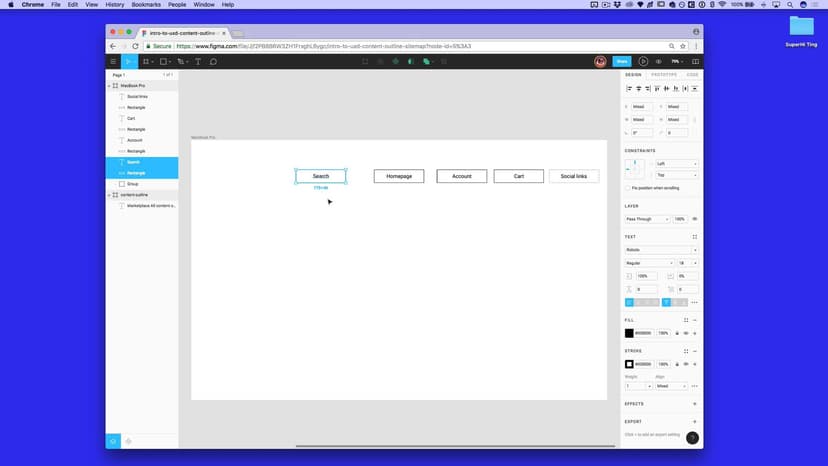The height and width of the screenshot is (466, 828).
Task: Collapse the MacBook Pro frame layer
Action: 109,86
